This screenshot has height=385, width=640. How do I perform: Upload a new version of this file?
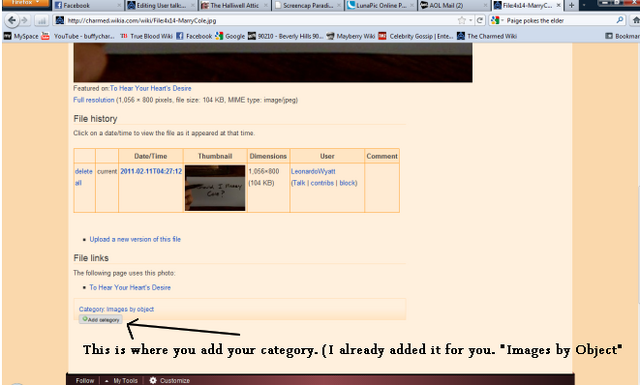pos(135,239)
